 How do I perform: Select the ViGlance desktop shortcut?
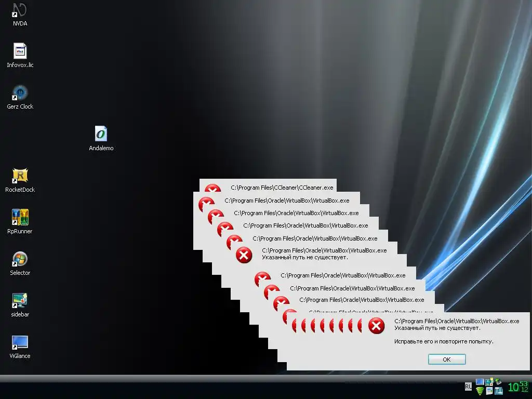[20, 347]
